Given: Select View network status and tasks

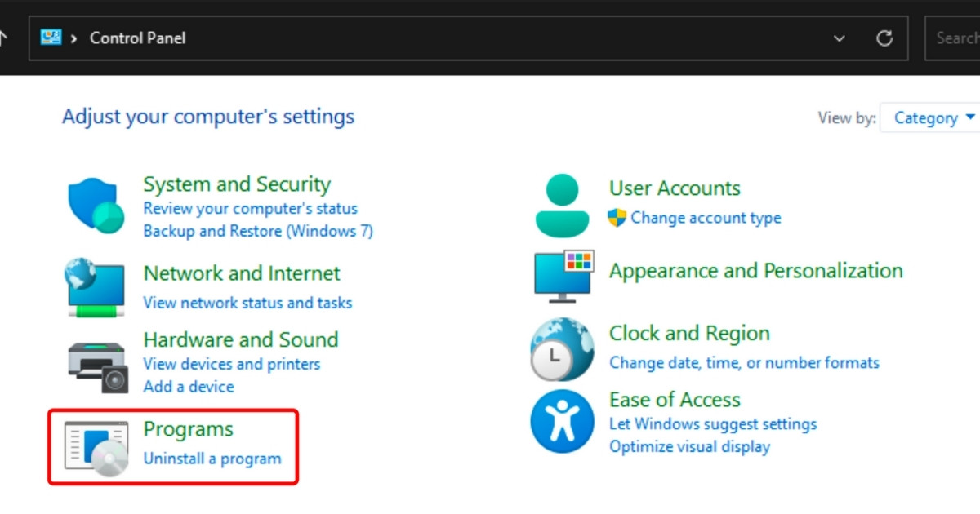Looking at the screenshot, I should (x=247, y=303).
